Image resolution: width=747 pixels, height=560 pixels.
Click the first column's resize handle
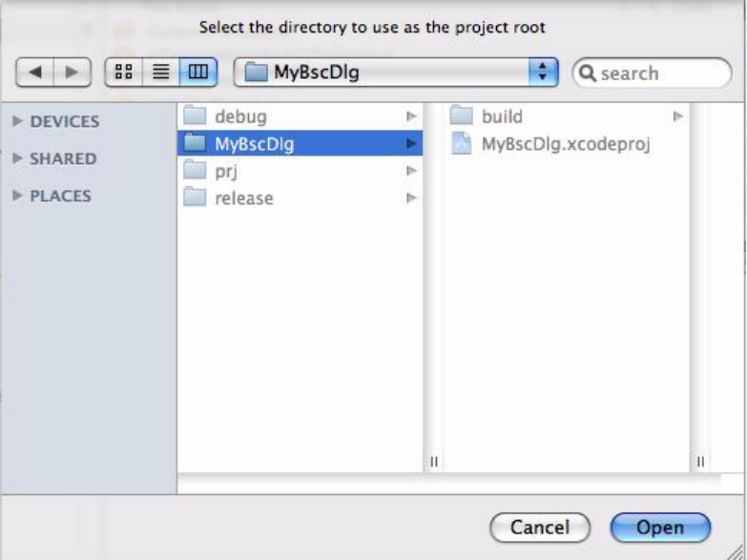click(x=434, y=462)
